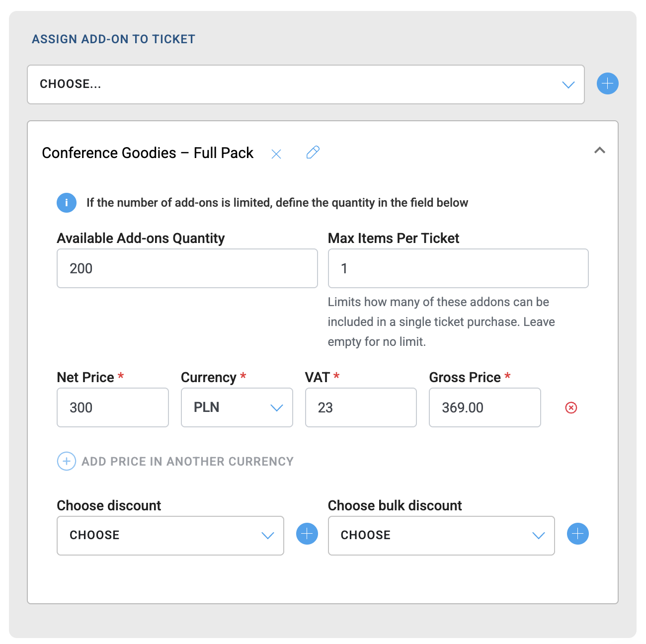
Task: Open the Choose discount dropdown
Action: tap(170, 535)
